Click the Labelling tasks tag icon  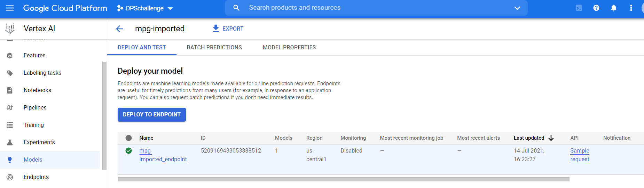[10, 73]
